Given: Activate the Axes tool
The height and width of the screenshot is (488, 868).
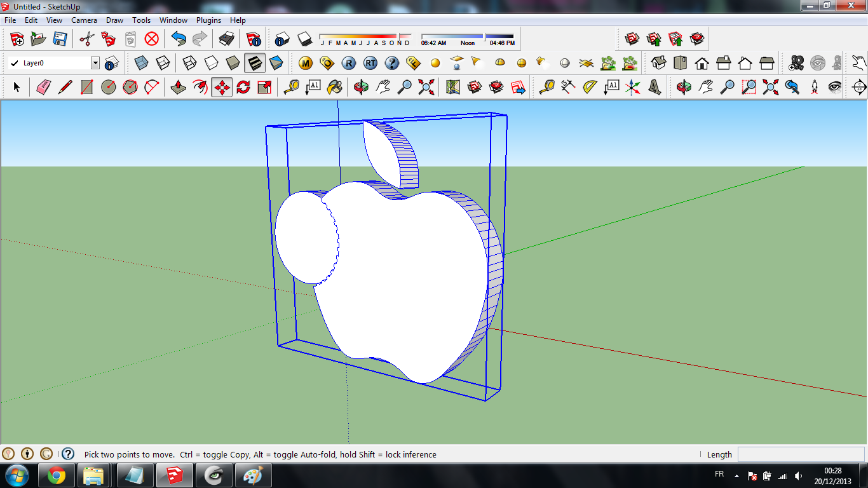Looking at the screenshot, I should (x=633, y=87).
